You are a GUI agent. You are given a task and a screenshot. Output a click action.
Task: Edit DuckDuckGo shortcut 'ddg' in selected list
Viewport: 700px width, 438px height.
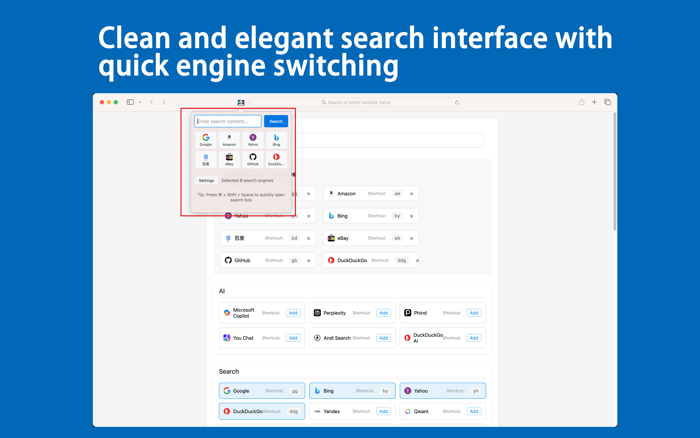[402, 260]
